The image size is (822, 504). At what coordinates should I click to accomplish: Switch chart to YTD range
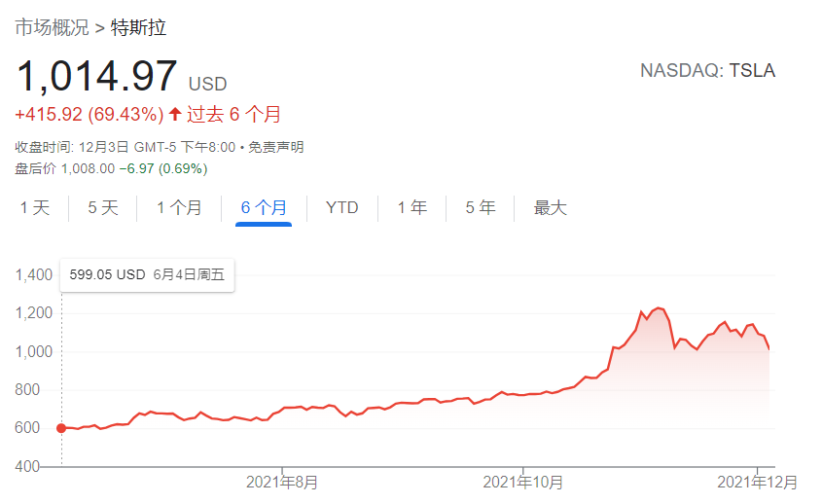341,207
